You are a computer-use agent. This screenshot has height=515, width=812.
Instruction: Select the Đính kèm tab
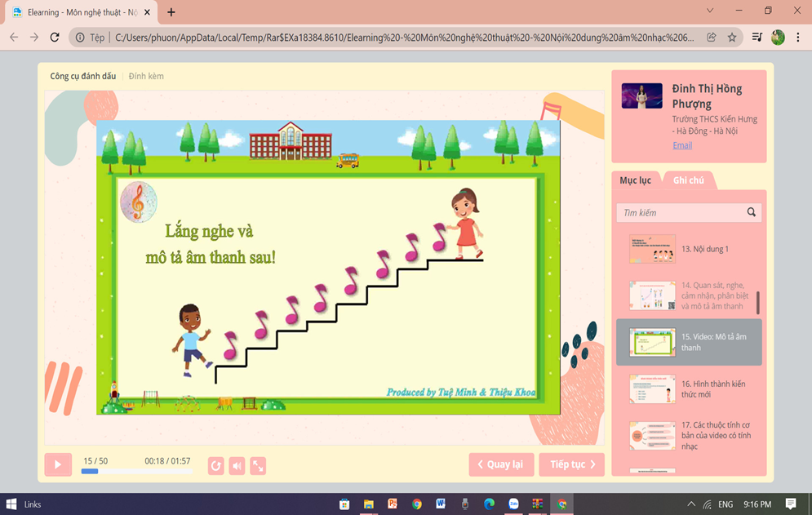pos(146,76)
